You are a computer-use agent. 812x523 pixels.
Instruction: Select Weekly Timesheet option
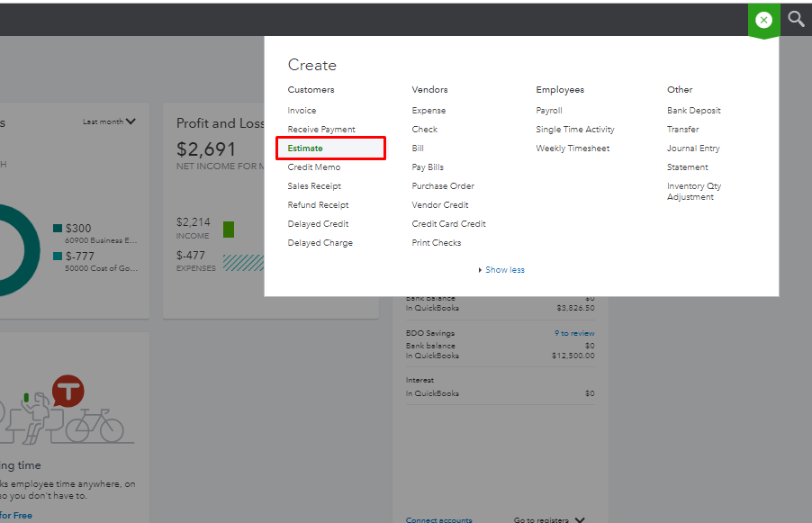point(573,149)
